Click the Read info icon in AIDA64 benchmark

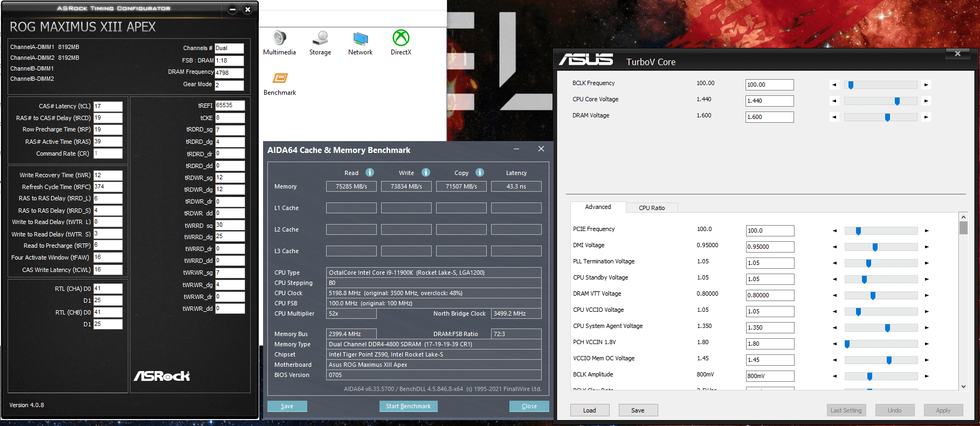click(x=370, y=172)
